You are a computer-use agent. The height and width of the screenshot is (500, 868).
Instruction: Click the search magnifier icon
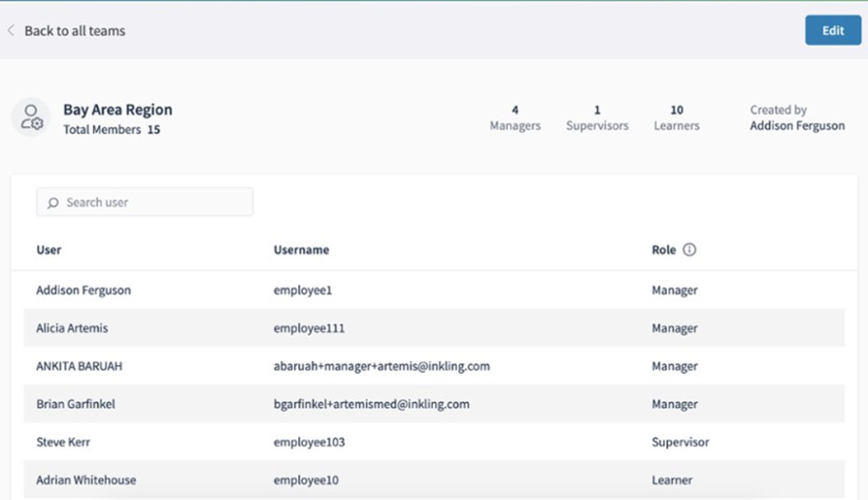click(x=54, y=203)
